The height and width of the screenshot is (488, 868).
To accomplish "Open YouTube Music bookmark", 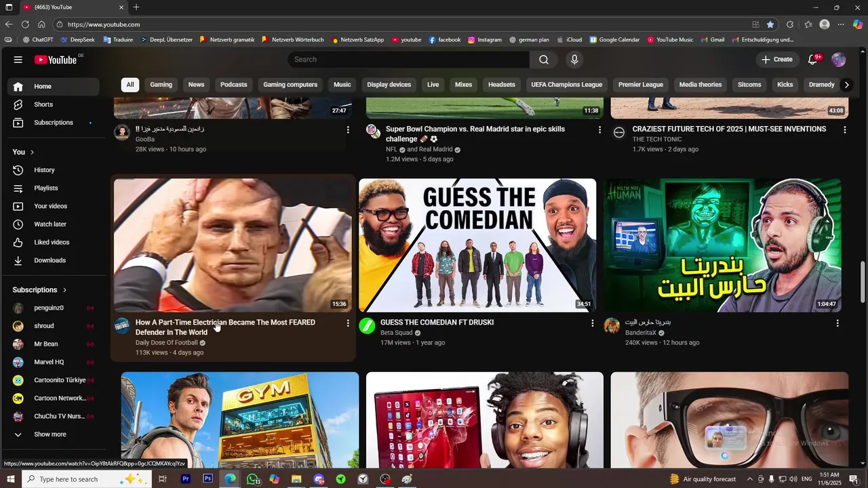I will click(670, 40).
